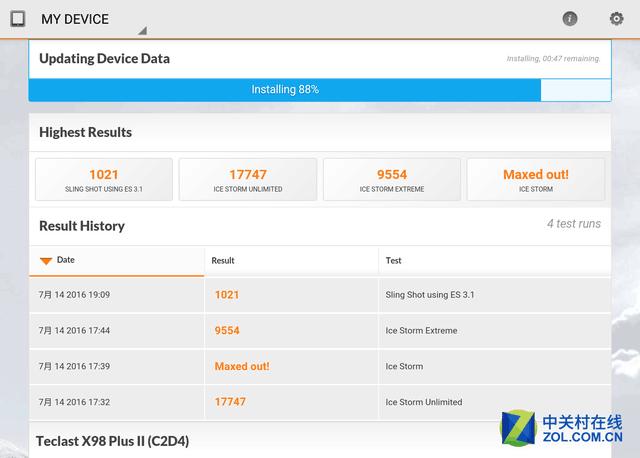The image size is (640, 458).
Task: Open the settings gear icon
Action: (616, 18)
